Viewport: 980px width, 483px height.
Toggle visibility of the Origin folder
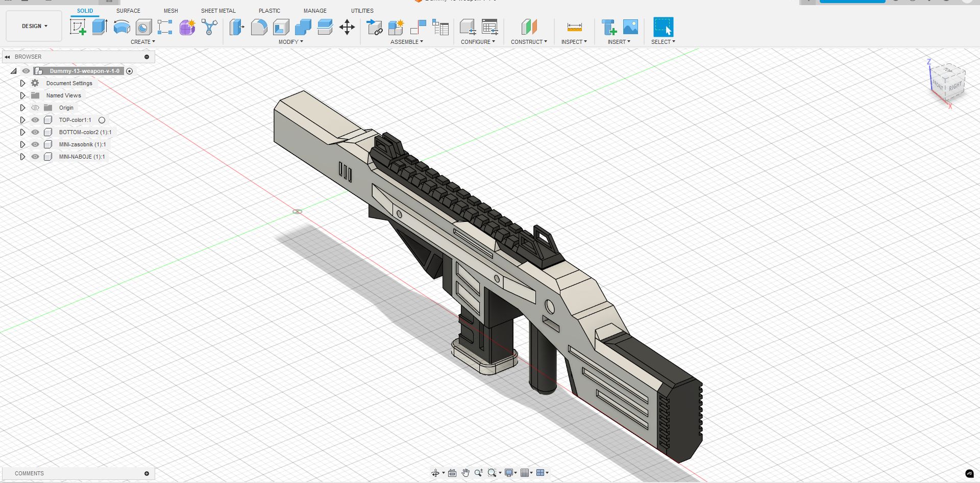[35, 108]
